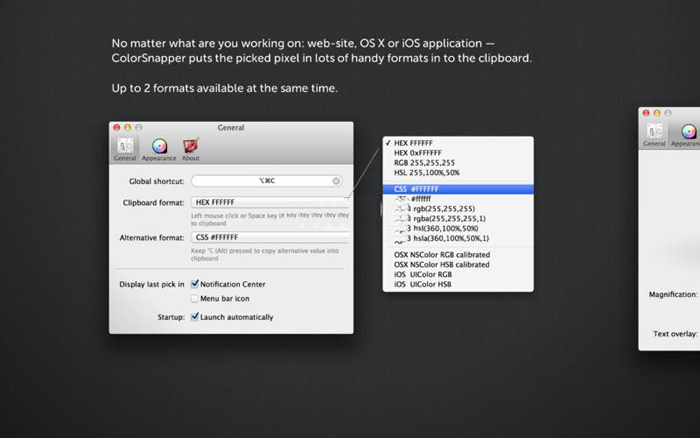Open the Alternative format dropdown
This screenshot has width=700, height=438.
(x=268, y=238)
